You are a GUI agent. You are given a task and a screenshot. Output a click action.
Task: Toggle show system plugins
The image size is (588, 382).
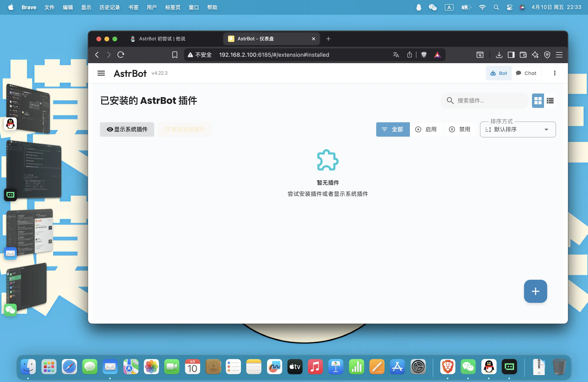click(x=127, y=129)
